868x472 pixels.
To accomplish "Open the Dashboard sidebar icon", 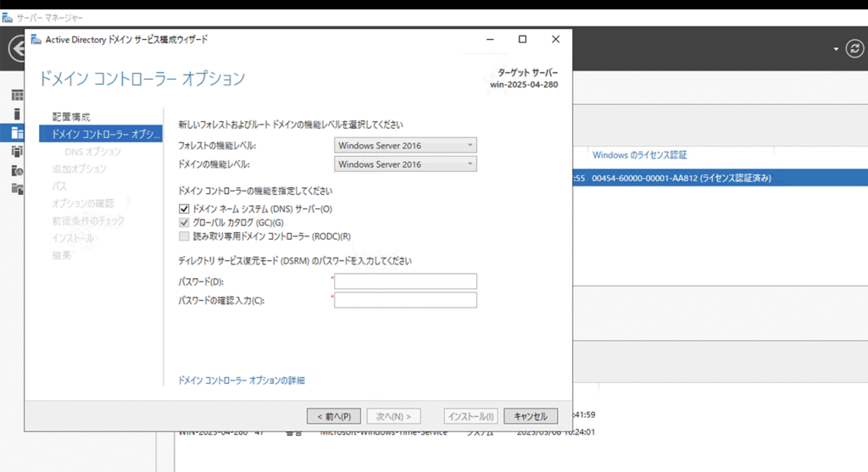I will 17,95.
